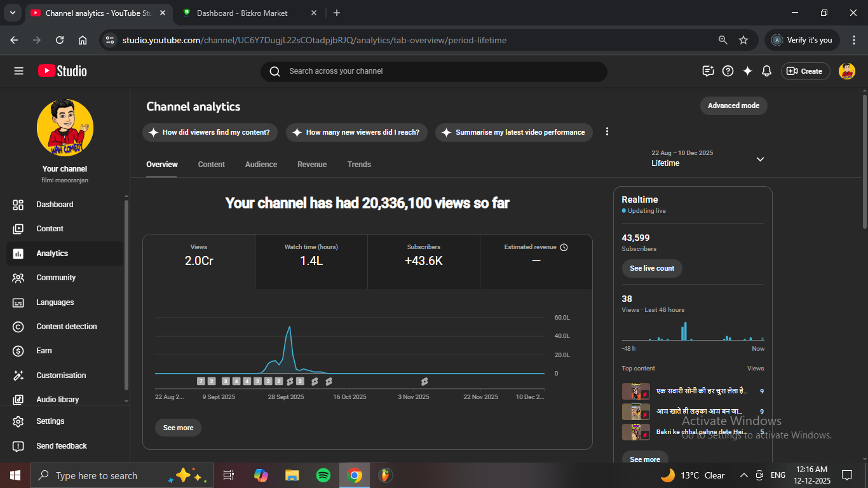868x488 pixels.
Task: Expand the Lifetime date range dropdown
Action: (x=760, y=159)
